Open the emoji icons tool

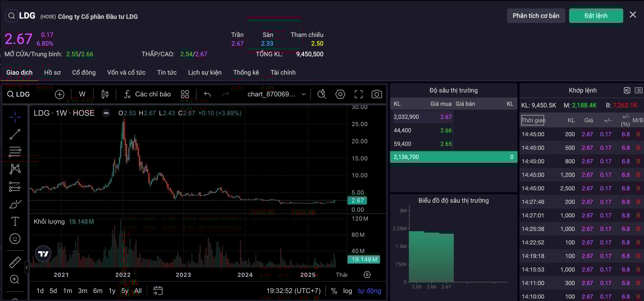tap(15, 239)
